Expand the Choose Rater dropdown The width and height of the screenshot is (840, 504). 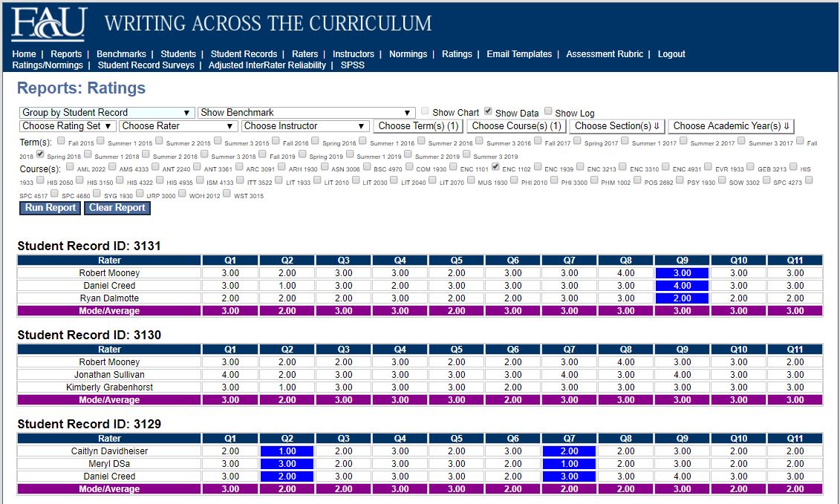178,126
